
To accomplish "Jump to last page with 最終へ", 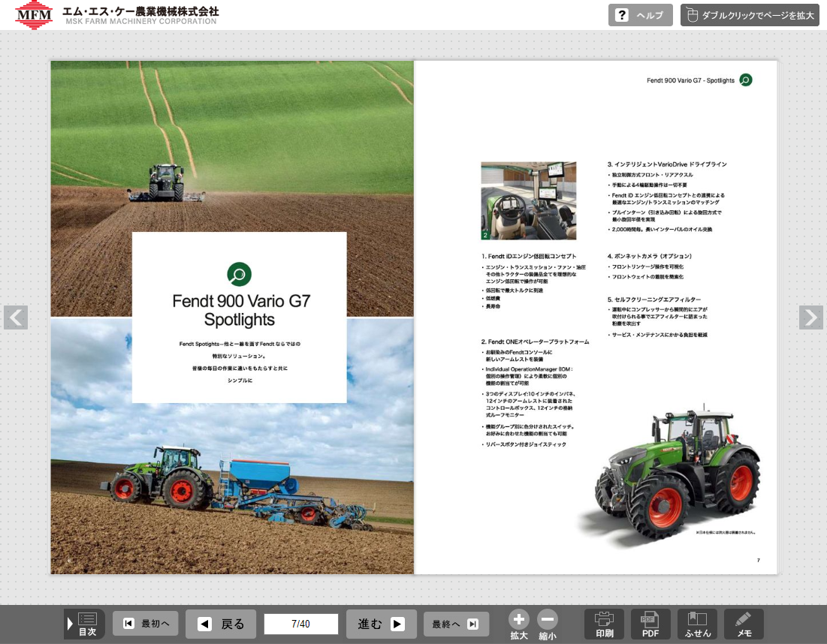I will click(x=456, y=624).
